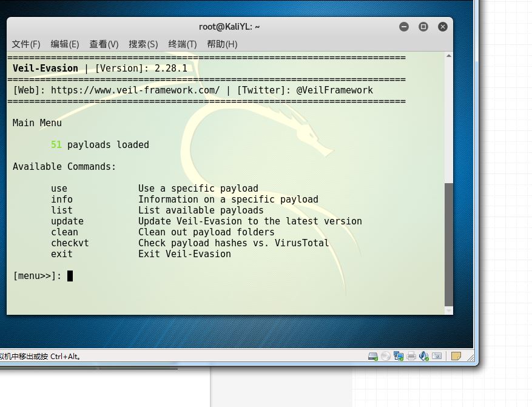
Task: Click 'Use a specific payload' description
Action: [x=198, y=189]
